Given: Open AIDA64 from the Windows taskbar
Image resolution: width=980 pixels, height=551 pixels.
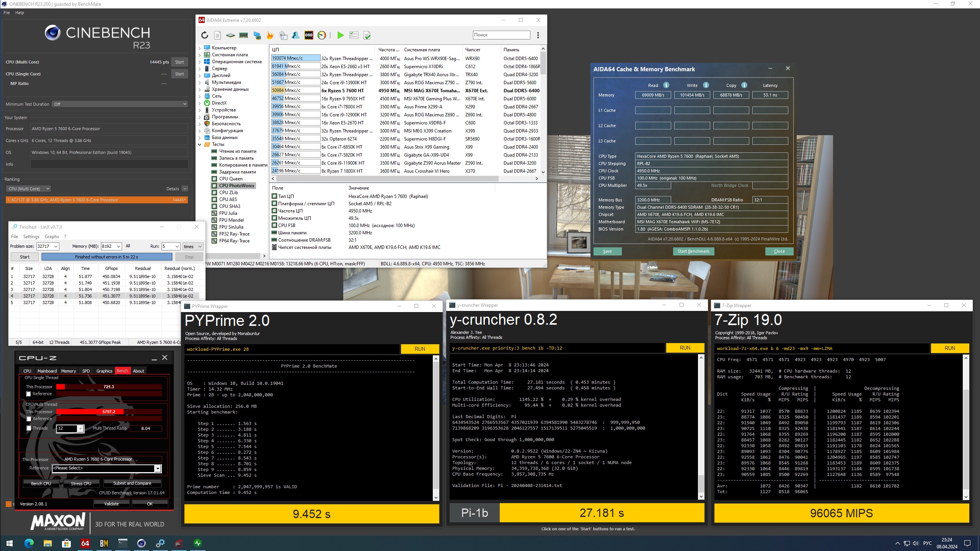Looking at the screenshot, I should [85, 543].
